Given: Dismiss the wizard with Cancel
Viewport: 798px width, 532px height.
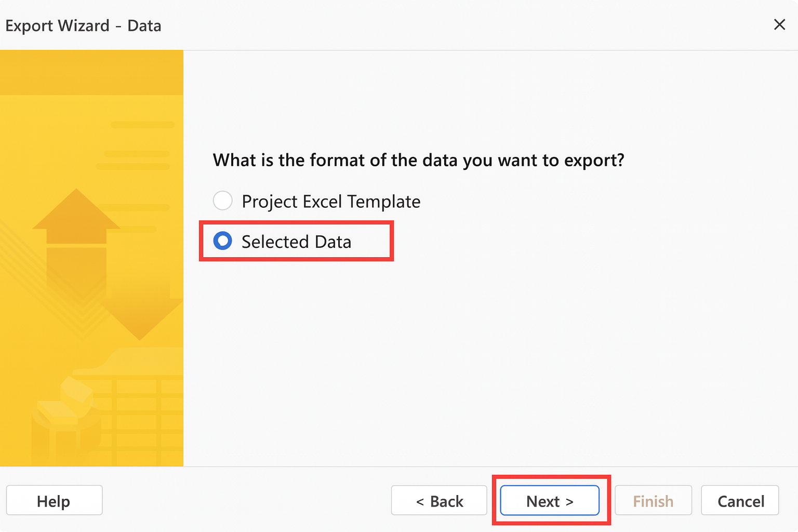Looking at the screenshot, I should tap(740, 500).
